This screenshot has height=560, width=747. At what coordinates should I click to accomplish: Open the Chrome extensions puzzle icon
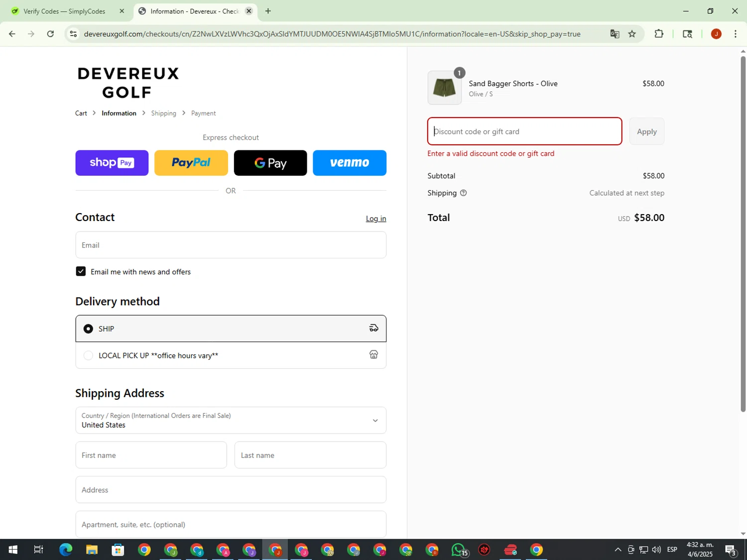(659, 34)
